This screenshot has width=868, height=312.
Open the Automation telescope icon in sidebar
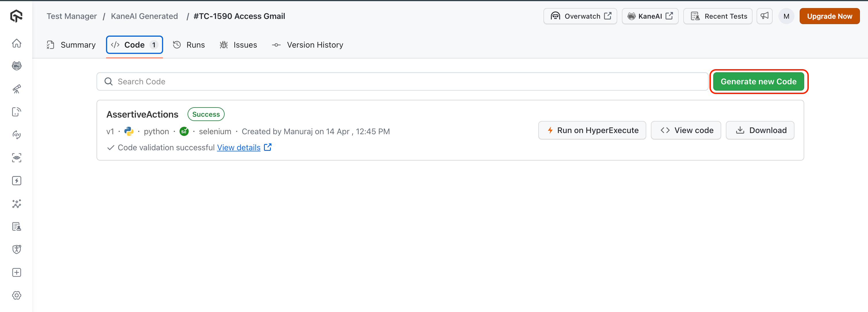tap(16, 89)
